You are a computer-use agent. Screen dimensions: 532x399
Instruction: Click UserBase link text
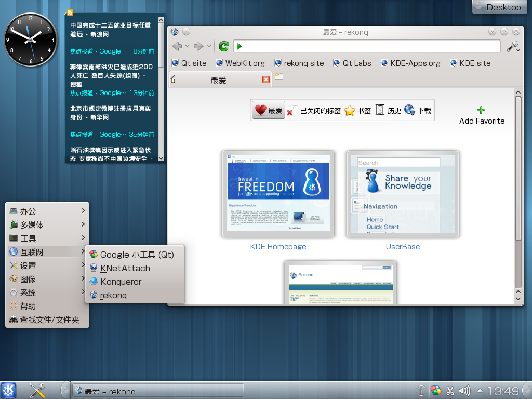pos(403,247)
